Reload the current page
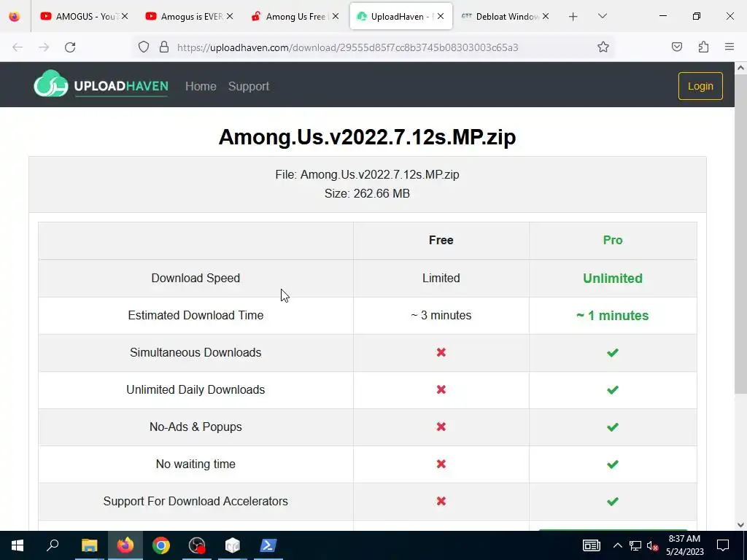The height and width of the screenshot is (560, 747). point(70,47)
